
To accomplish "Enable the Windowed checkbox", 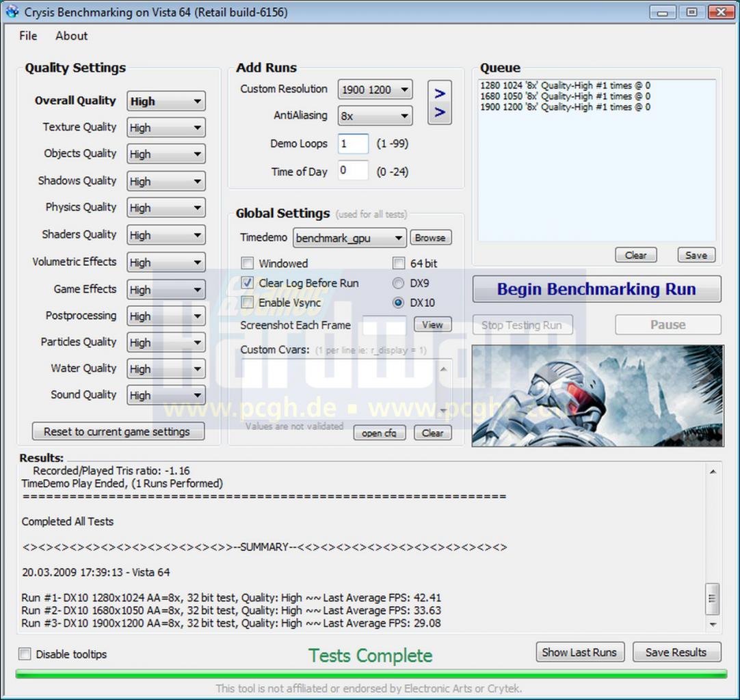I will tap(248, 263).
